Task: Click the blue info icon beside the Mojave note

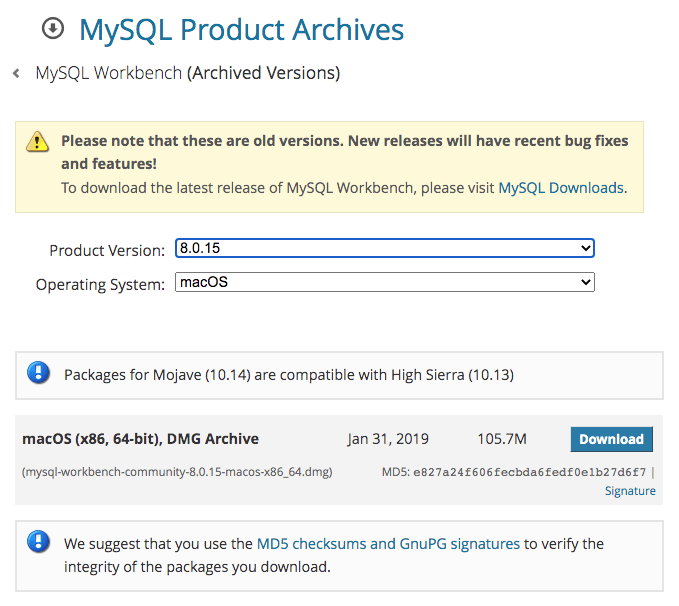Action: pyautogui.click(x=38, y=374)
